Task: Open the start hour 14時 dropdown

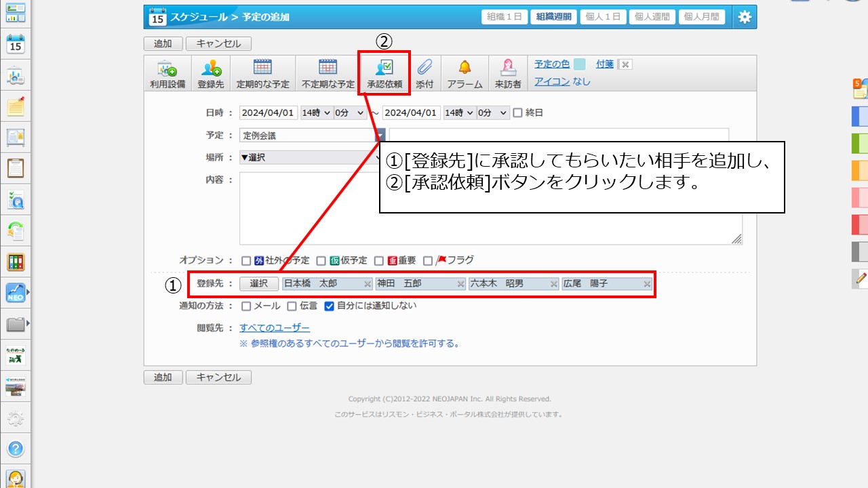Action: click(316, 113)
